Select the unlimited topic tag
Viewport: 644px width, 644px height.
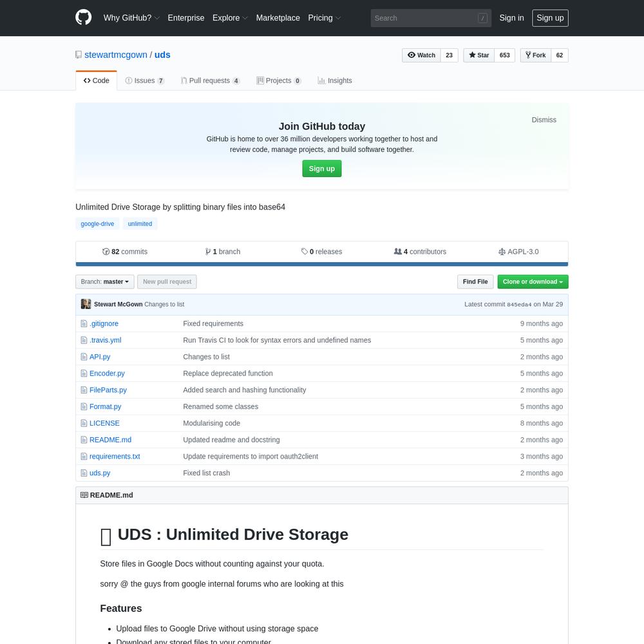tap(140, 224)
